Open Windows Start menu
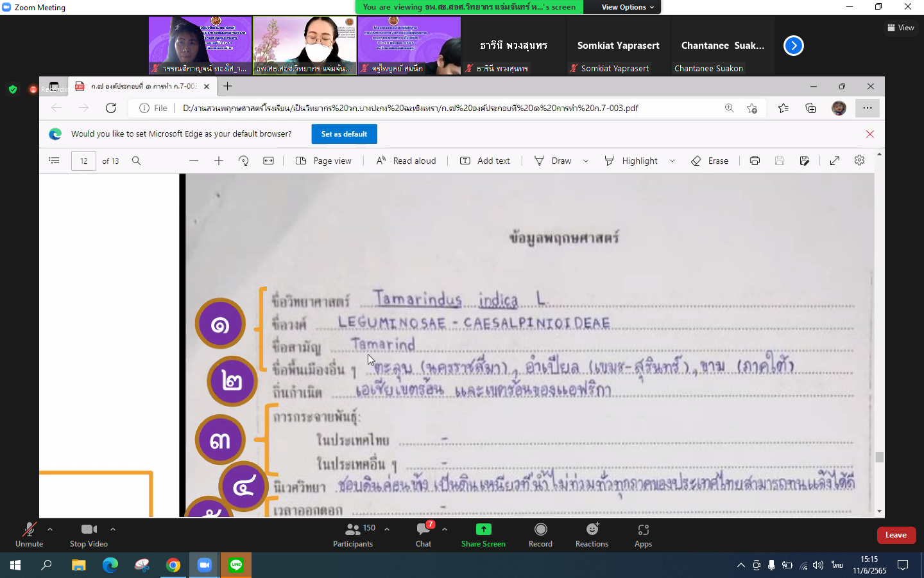The width and height of the screenshot is (924, 578). [x=15, y=565]
